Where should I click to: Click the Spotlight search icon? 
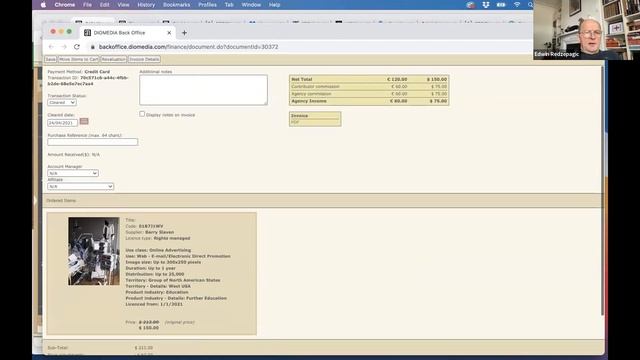point(530,5)
